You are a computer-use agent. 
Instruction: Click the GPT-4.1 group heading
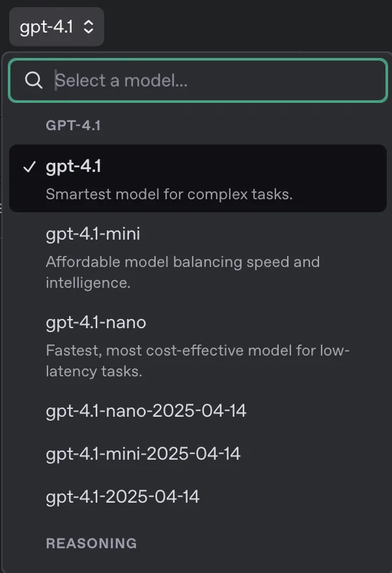pyautogui.click(x=73, y=125)
